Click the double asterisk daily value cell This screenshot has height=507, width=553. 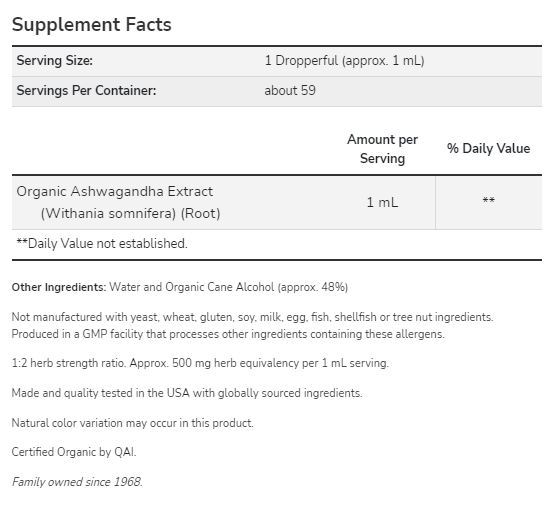(488, 201)
